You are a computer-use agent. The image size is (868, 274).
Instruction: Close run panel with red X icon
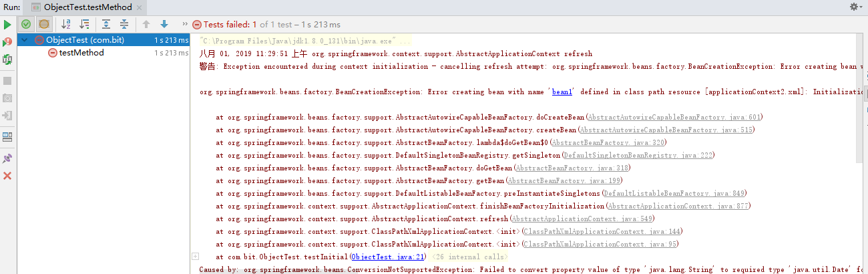(x=7, y=176)
